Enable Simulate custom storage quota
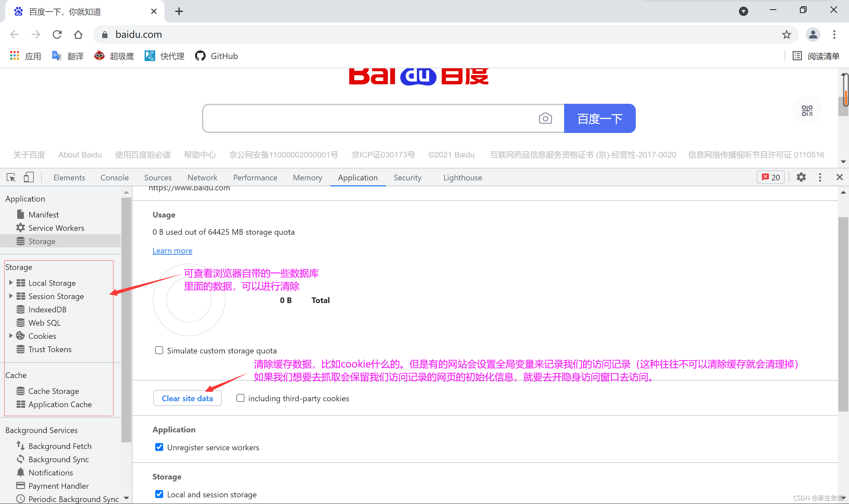Screen dimensions: 849x504 [x=159, y=350]
